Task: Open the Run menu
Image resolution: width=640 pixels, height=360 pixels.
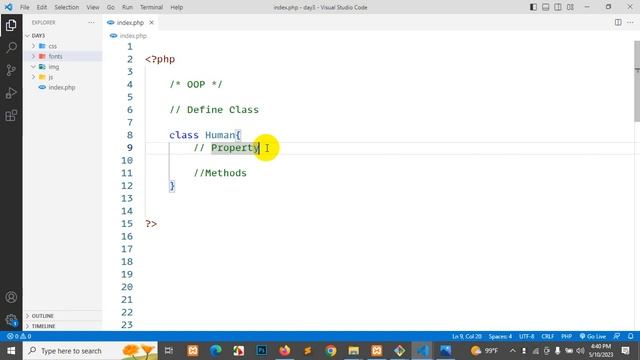Action: point(127,7)
